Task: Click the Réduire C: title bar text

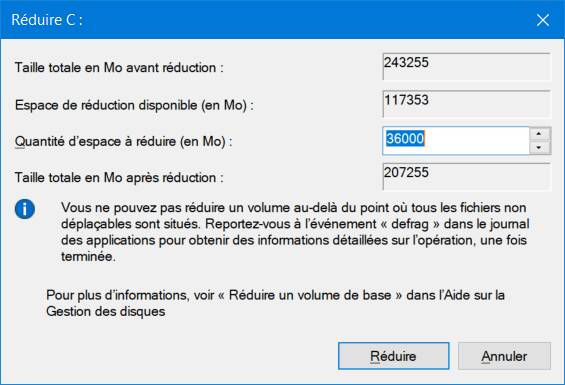Action: [47, 20]
